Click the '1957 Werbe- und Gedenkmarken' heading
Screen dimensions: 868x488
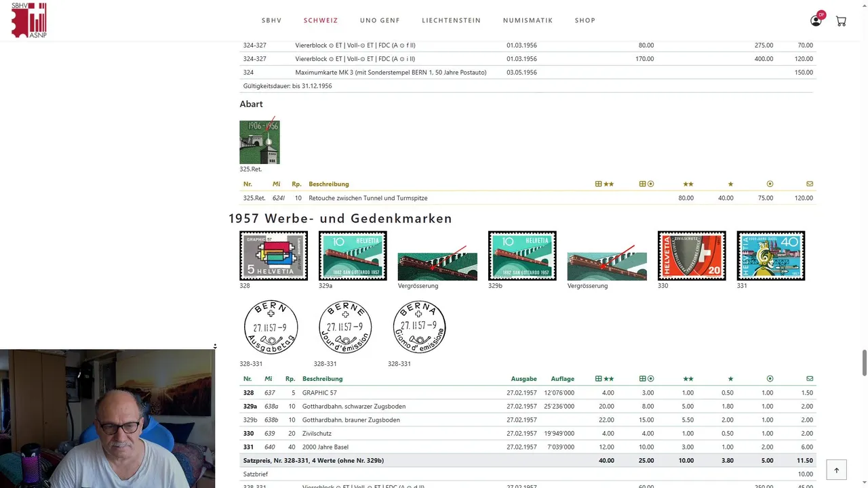(340, 218)
